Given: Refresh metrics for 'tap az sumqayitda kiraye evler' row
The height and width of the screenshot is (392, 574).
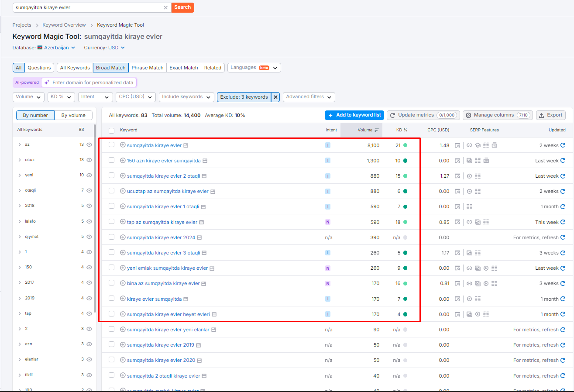Looking at the screenshot, I should [x=563, y=222].
